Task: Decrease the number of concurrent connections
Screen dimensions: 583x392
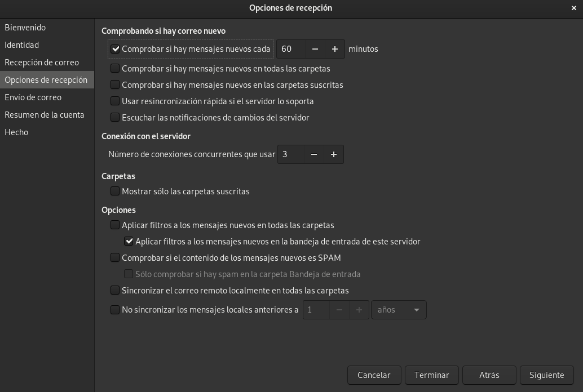Action: (314, 154)
